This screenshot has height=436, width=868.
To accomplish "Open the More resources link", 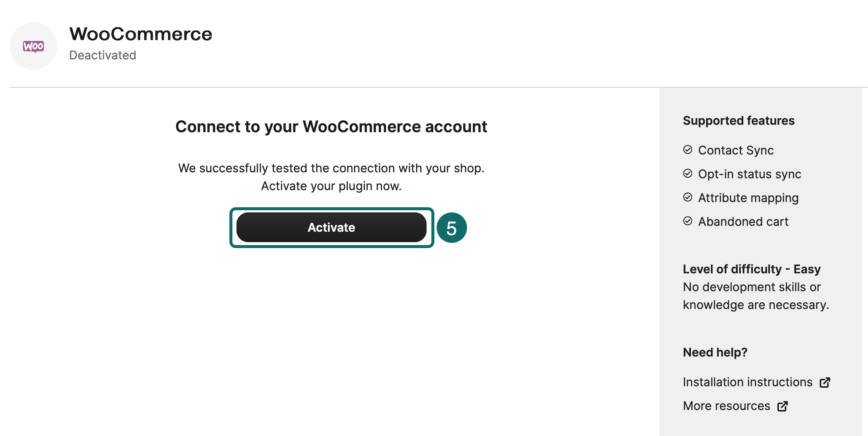I will pos(727,406).
